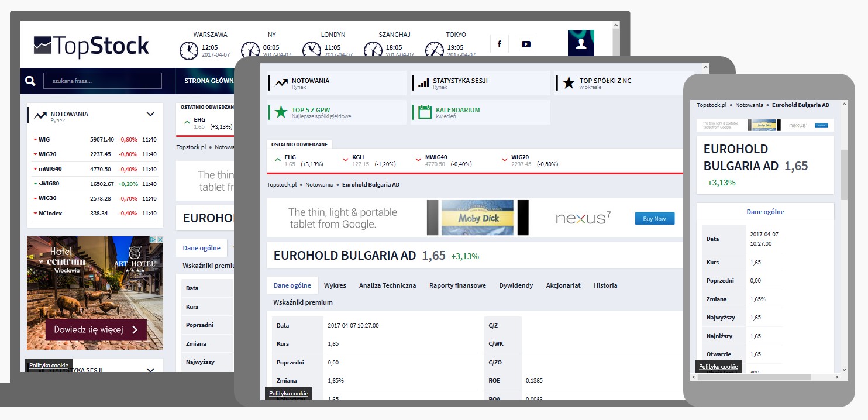Image resolution: width=868 pixels, height=420 pixels.
Task: Click the szukana fraza search field
Action: click(102, 81)
